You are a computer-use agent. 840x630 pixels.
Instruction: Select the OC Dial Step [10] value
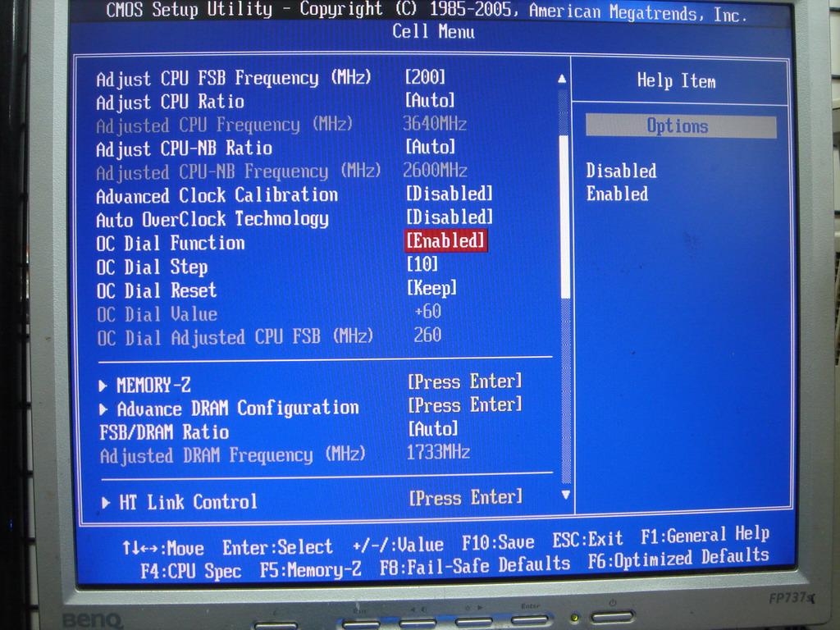point(422,264)
